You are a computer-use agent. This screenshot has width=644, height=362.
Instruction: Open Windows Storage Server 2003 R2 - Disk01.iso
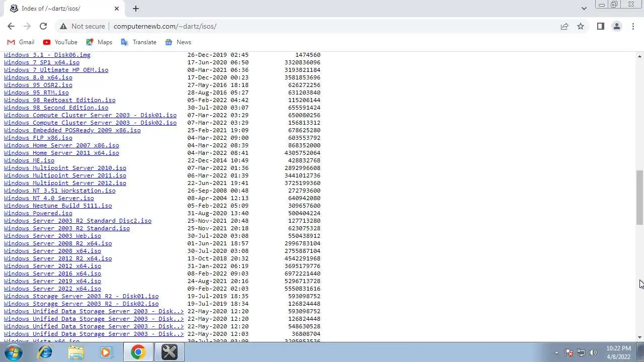coord(81,296)
